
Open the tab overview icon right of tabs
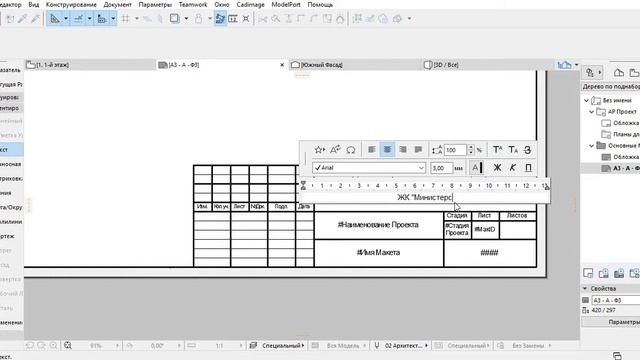coord(564,65)
